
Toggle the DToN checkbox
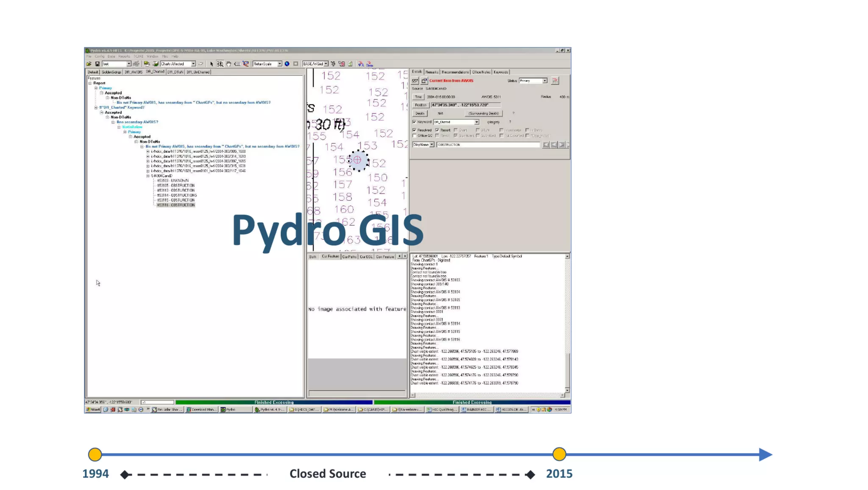(478, 130)
